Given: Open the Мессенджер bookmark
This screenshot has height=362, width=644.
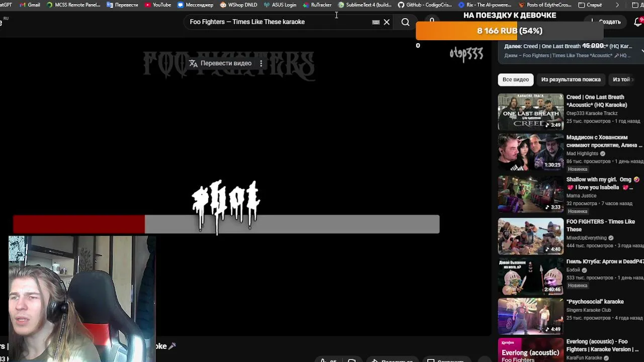Looking at the screenshot, I should (x=195, y=5).
